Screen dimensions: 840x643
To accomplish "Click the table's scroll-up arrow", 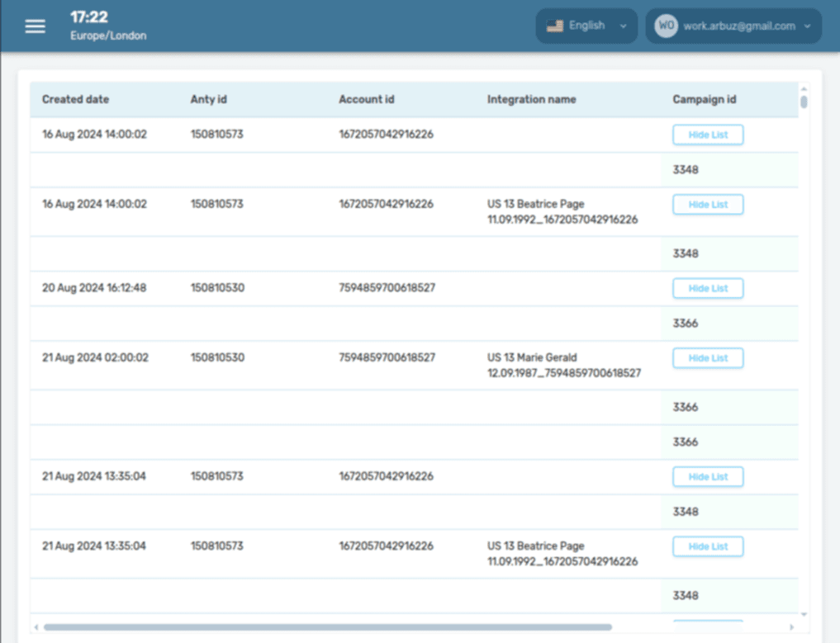I will pos(804,87).
